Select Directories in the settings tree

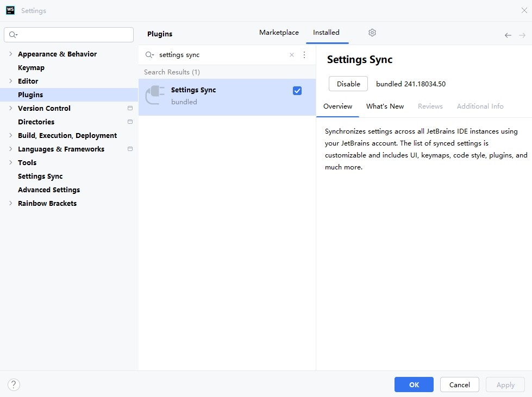(36, 122)
